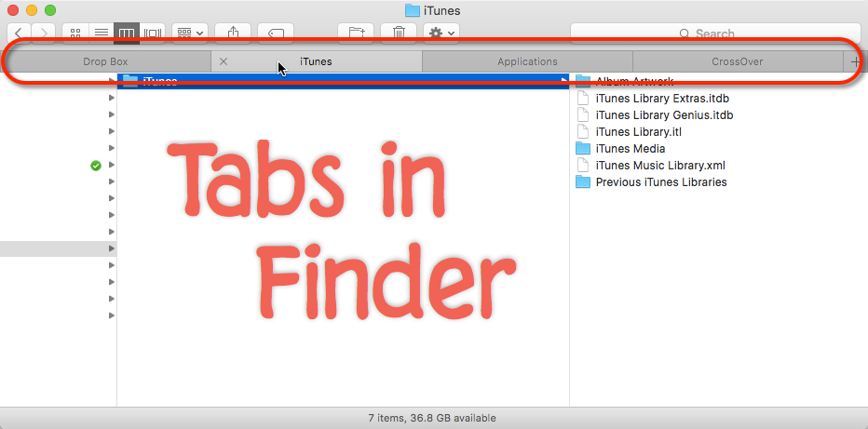Click the iTunes Music Library.xml document icon

pyautogui.click(x=582, y=165)
